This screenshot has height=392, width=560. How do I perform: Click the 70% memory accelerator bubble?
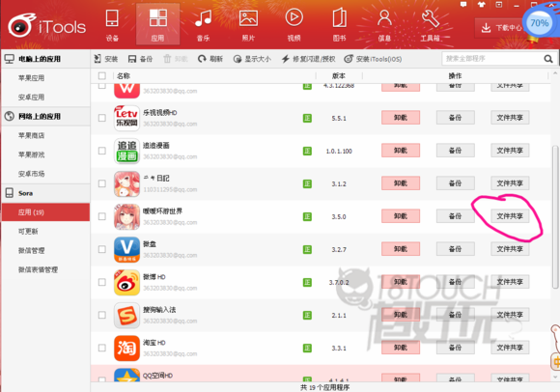(x=540, y=23)
